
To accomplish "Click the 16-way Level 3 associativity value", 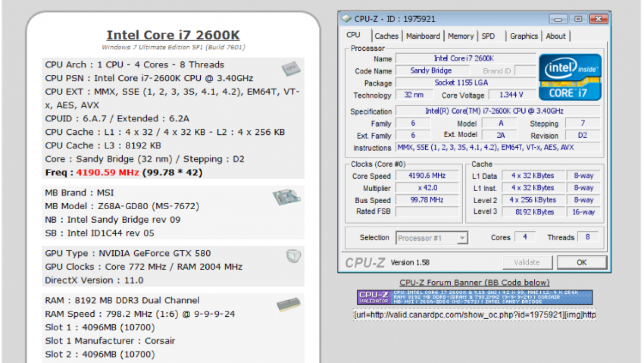I will (x=584, y=212).
